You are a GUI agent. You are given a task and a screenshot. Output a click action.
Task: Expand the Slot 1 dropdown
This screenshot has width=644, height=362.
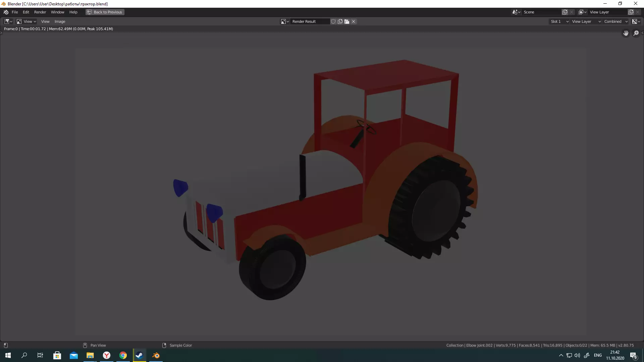tap(559, 21)
